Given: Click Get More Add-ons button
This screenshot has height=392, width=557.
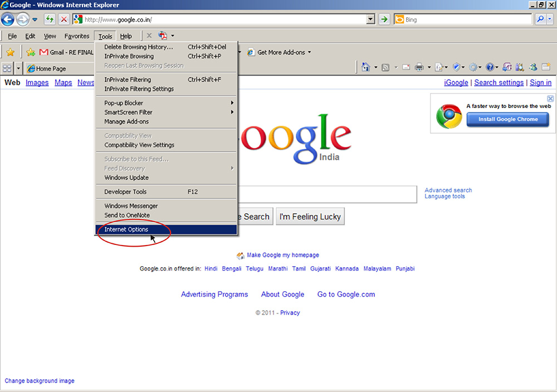Looking at the screenshot, I should [x=279, y=52].
